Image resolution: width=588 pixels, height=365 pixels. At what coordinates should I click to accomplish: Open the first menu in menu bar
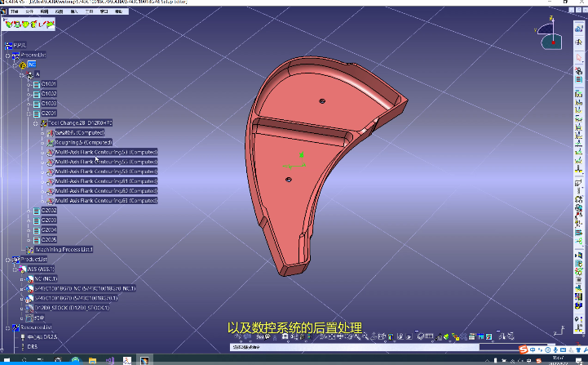click(x=15, y=12)
